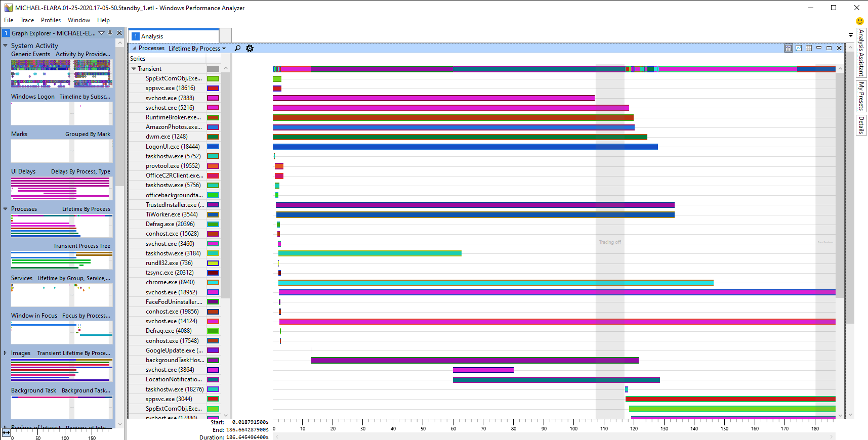The width and height of the screenshot is (868, 440).
Task: Close the Graph Explorer panel
Action: tap(119, 33)
